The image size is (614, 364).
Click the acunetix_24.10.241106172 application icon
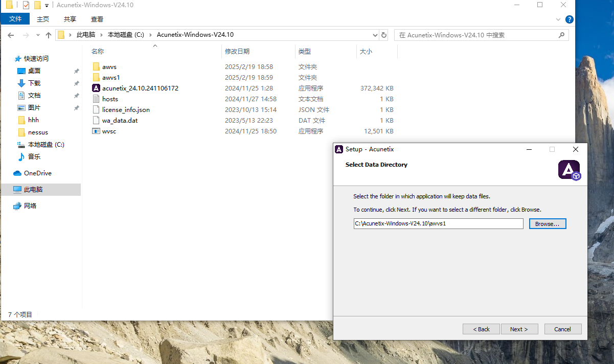96,88
